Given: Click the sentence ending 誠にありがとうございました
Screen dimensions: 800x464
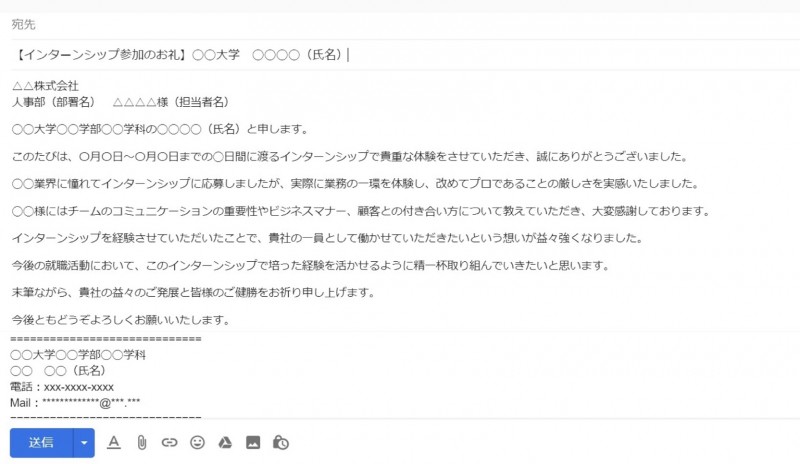Looking at the screenshot, I should tap(350, 157).
